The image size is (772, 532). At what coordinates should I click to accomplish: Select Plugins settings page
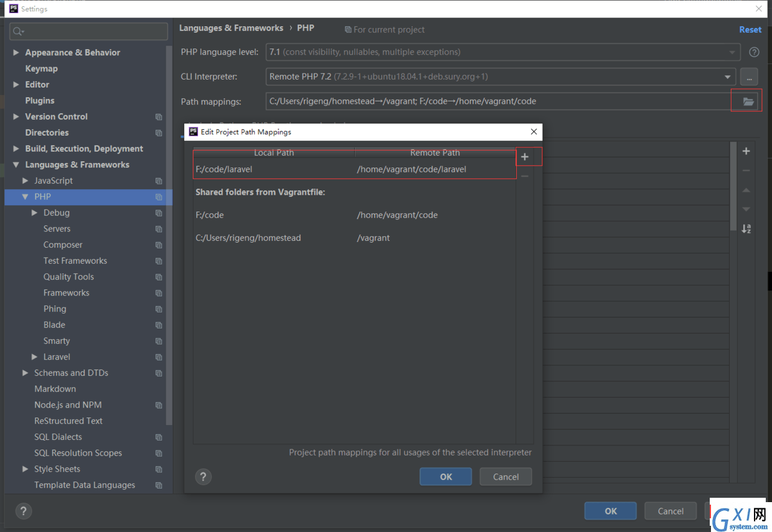[x=40, y=101]
